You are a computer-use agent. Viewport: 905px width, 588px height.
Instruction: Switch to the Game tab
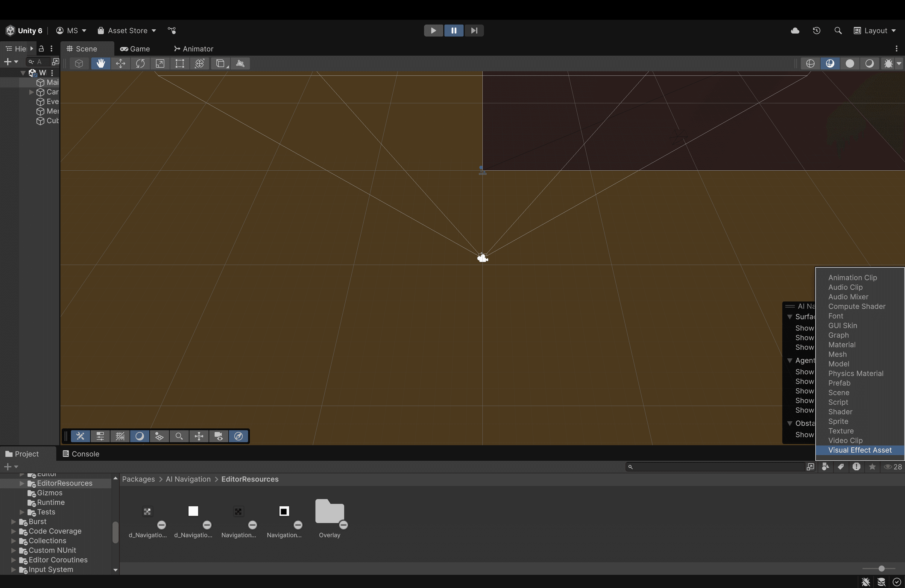(x=135, y=49)
